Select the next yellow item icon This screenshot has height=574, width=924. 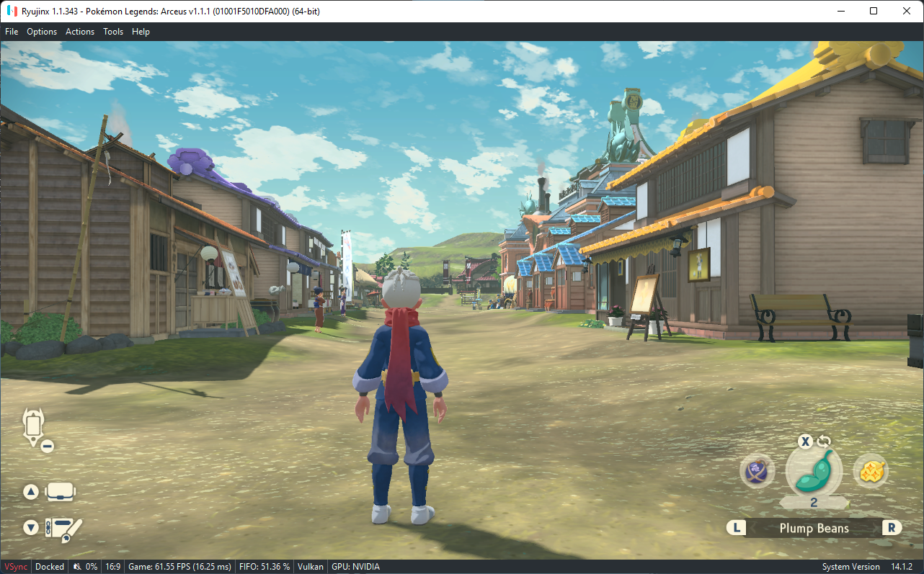pos(871,472)
